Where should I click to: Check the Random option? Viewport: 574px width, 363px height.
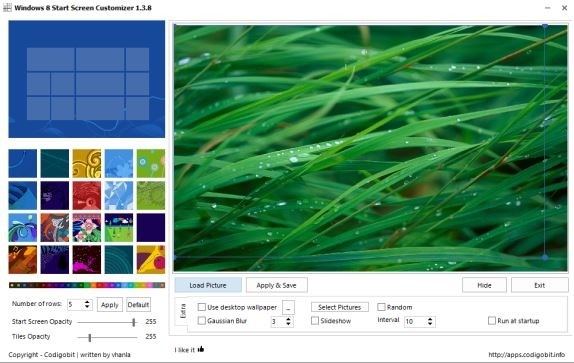[x=381, y=307]
